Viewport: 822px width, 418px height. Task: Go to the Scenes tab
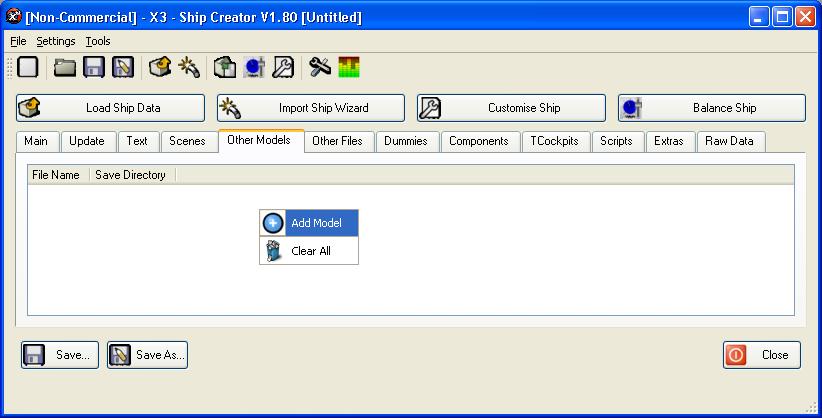(x=187, y=141)
